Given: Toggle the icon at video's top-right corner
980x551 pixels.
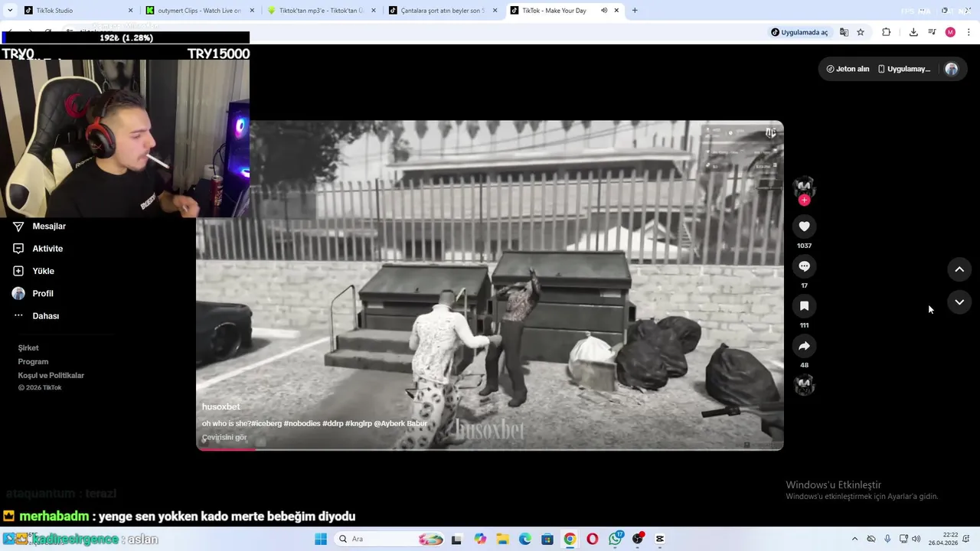Looking at the screenshot, I should pyautogui.click(x=770, y=133).
